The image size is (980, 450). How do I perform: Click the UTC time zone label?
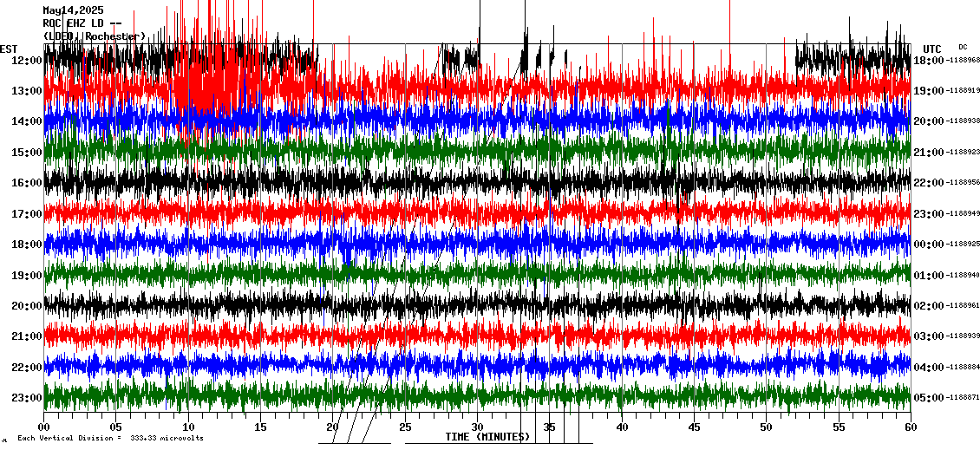(x=932, y=49)
